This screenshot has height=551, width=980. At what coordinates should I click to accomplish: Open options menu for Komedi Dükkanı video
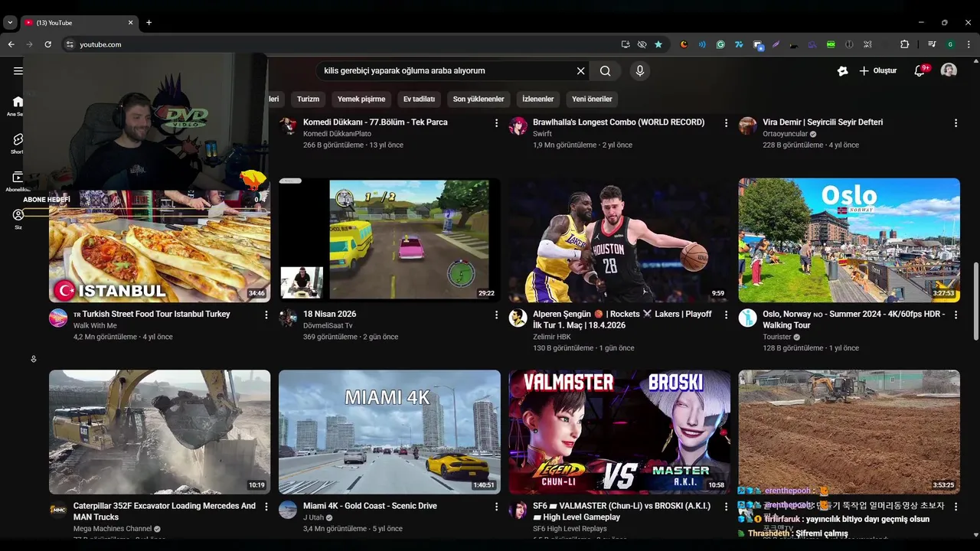coord(496,123)
